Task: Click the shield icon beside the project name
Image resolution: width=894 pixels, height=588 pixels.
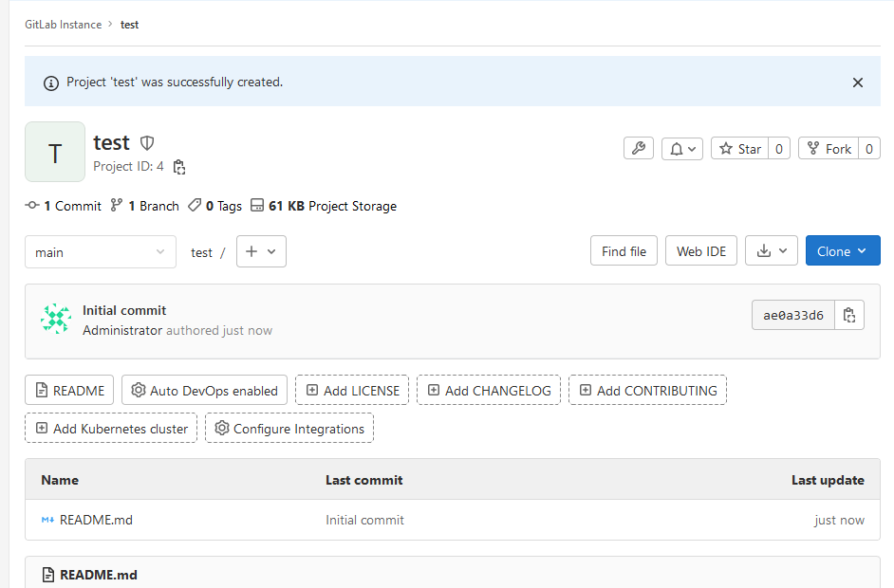Action: pos(147,142)
